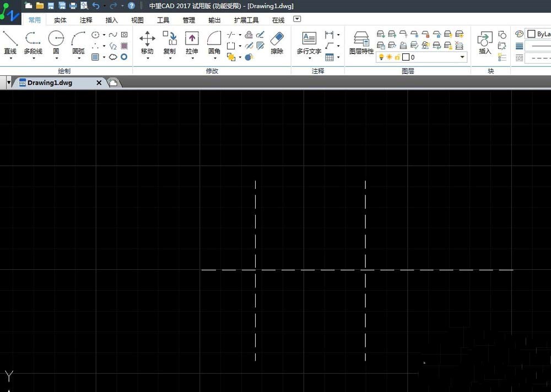Toggle the lightbulb to turn layer 0 off
Viewport: 551px width, 392px height.
point(380,57)
